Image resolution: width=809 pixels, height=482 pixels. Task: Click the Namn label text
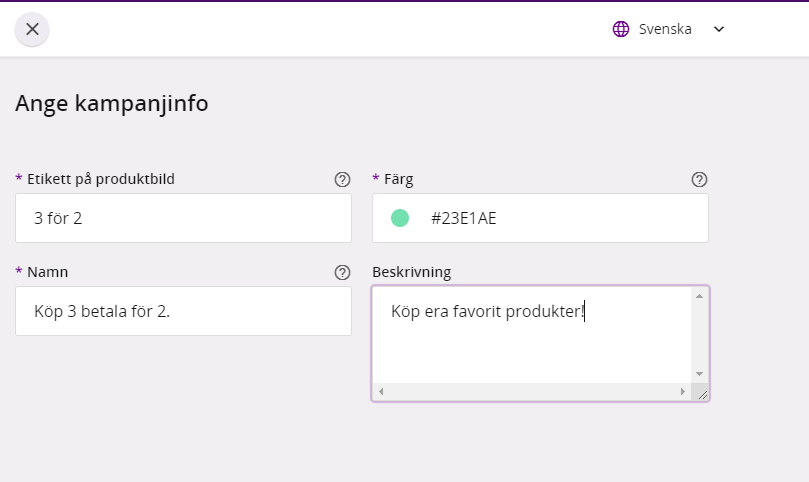pos(47,272)
